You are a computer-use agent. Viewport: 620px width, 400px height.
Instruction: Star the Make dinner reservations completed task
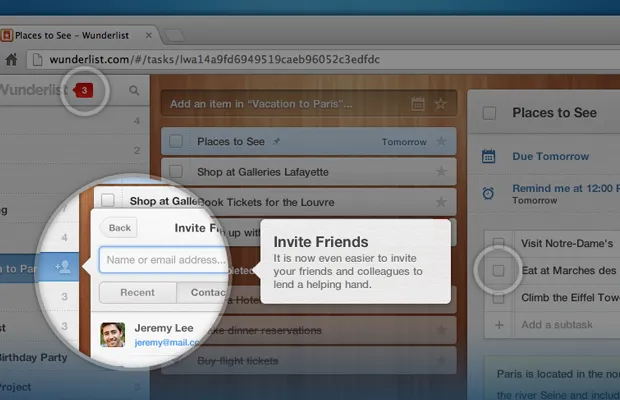pos(441,330)
